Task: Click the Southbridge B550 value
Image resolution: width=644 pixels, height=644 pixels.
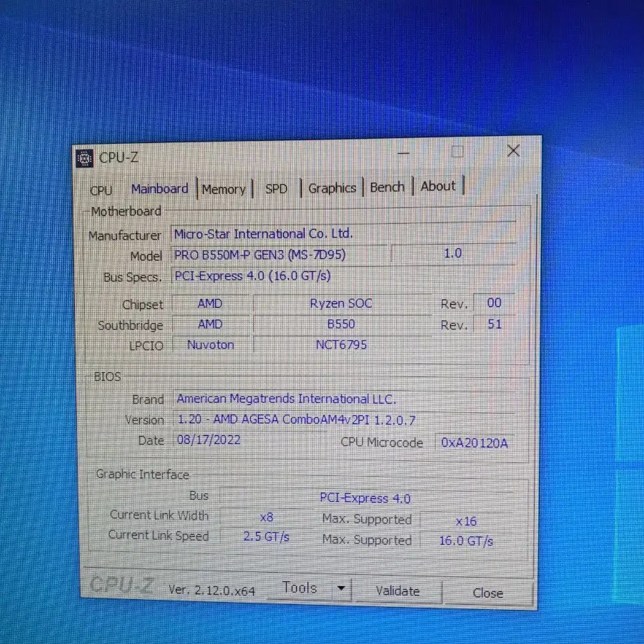Action: pyautogui.click(x=341, y=324)
